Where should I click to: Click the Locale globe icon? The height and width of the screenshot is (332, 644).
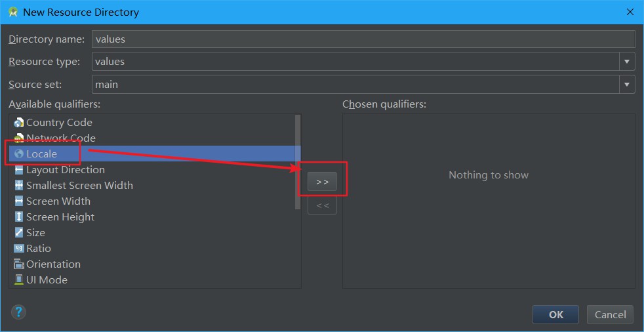click(19, 154)
